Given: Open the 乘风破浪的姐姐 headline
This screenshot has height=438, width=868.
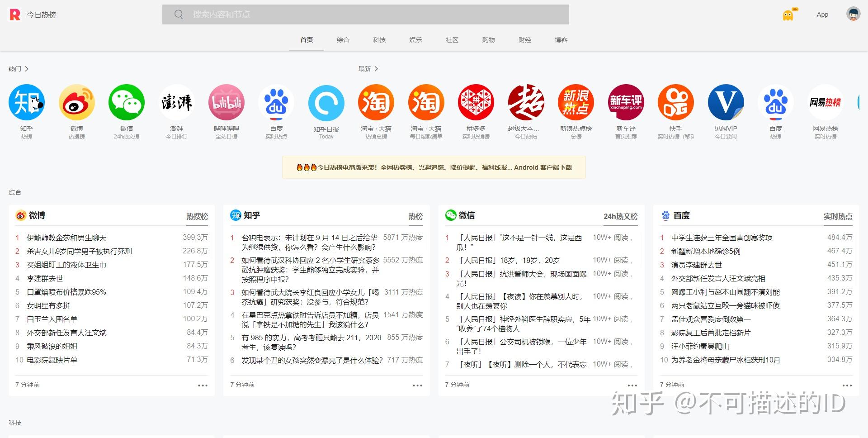Looking at the screenshot, I should click(52, 346).
